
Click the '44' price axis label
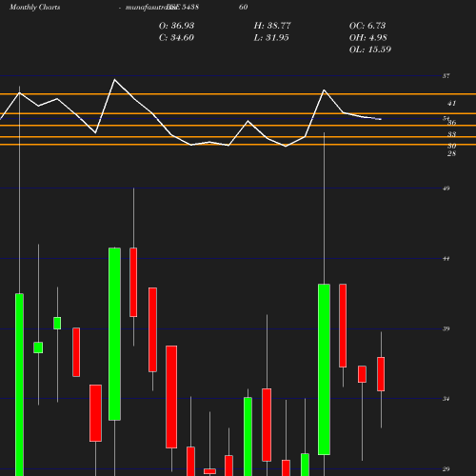[446, 259]
